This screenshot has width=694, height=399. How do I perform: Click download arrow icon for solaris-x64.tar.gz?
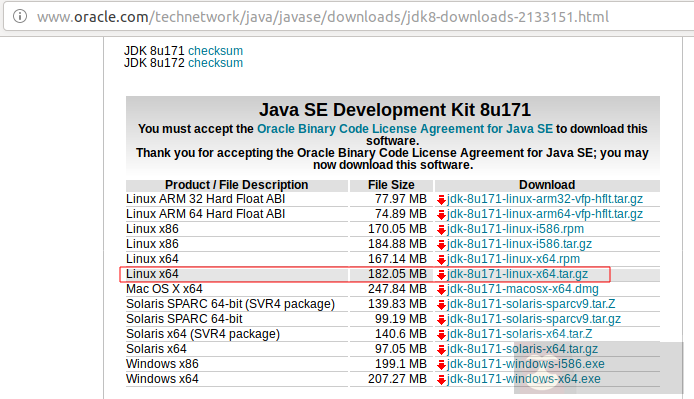click(x=441, y=350)
